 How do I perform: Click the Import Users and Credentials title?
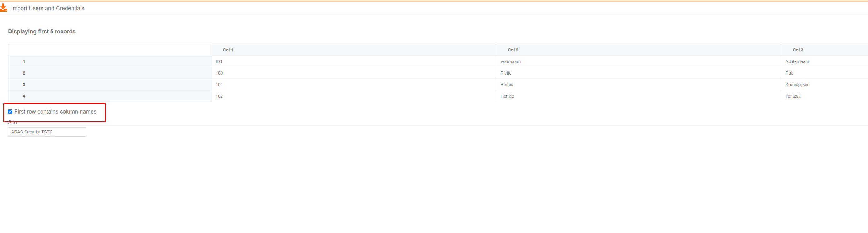click(48, 8)
